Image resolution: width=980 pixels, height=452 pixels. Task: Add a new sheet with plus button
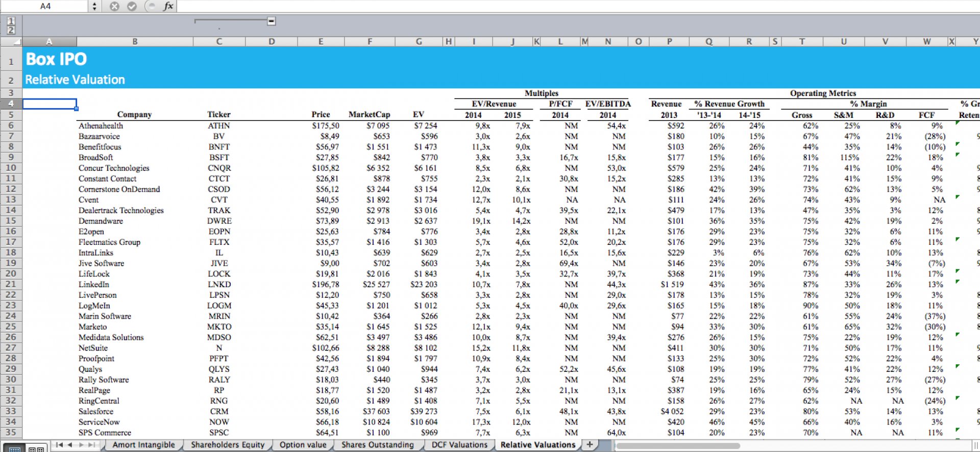[x=590, y=444]
